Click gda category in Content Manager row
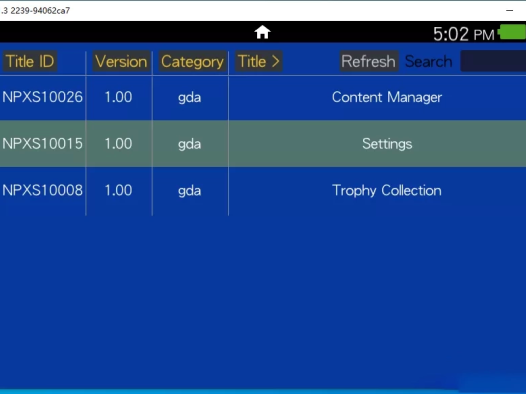This screenshot has width=526, height=394. tap(190, 98)
